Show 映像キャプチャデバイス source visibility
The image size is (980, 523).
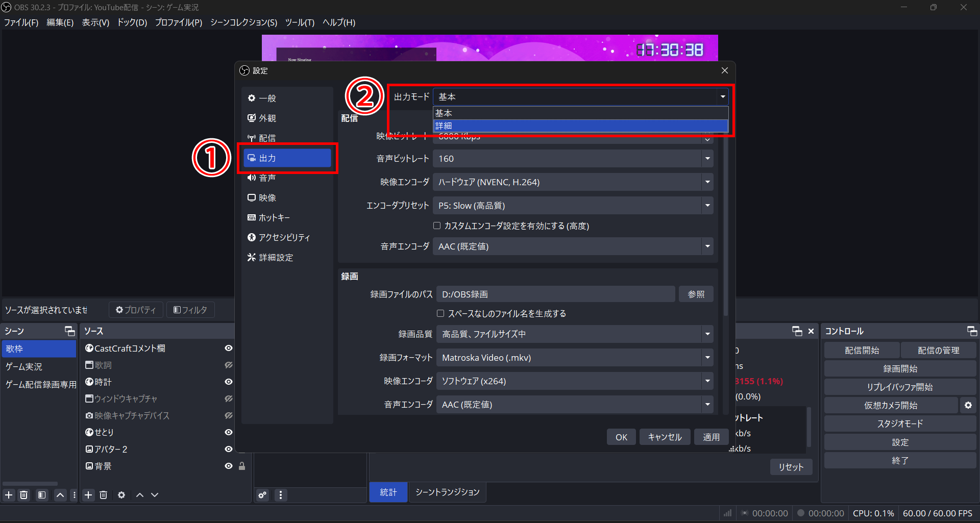pyautogui.click(x=229, y=415)
